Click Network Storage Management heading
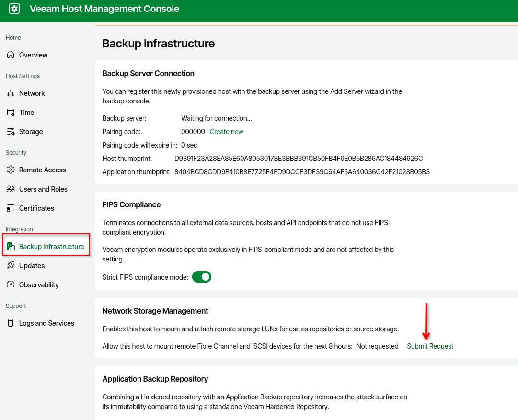 (x=155, y=311)
